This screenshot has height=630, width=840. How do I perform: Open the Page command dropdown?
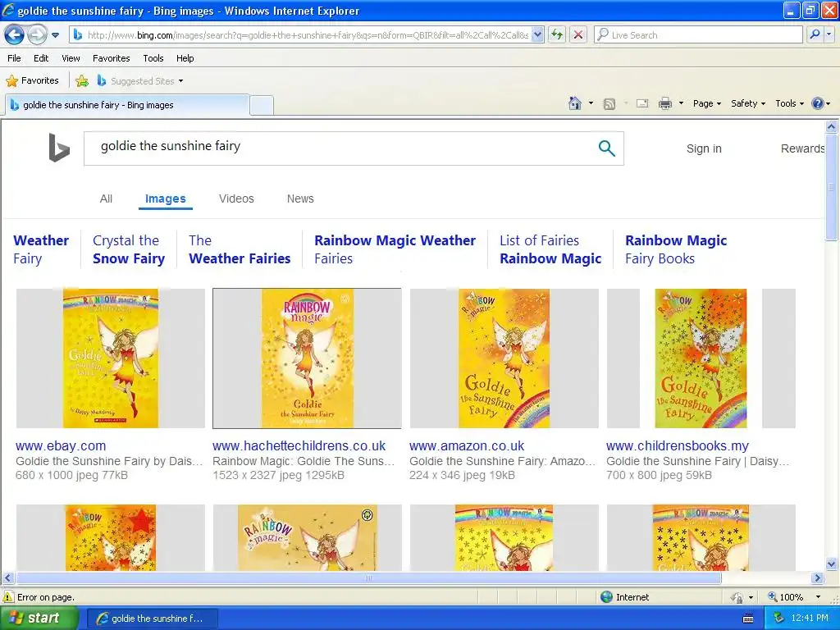click(706, 103)
